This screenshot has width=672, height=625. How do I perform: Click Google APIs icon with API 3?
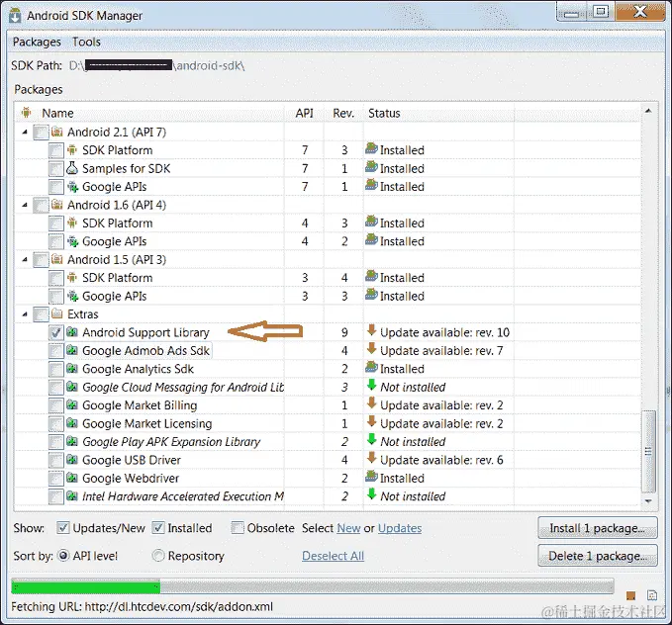coord(72,296)
